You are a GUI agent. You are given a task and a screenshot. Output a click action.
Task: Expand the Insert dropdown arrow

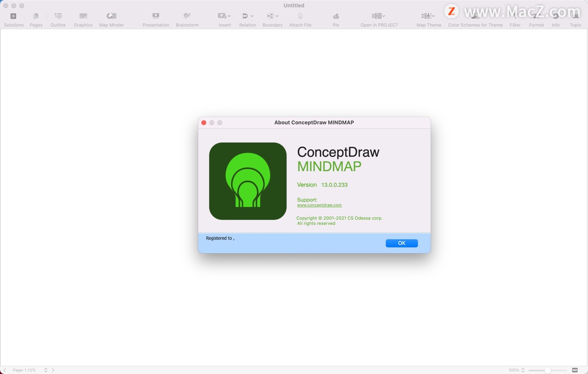pos(229,16)
